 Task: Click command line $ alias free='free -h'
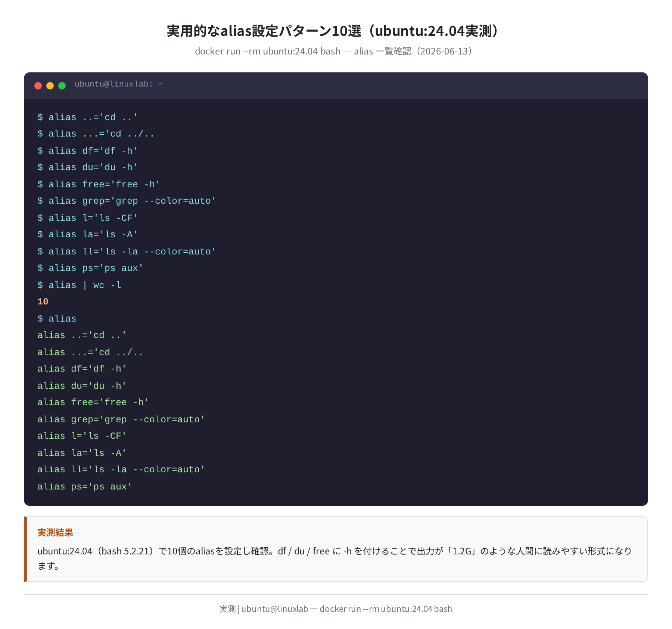[x=99, y=184]
